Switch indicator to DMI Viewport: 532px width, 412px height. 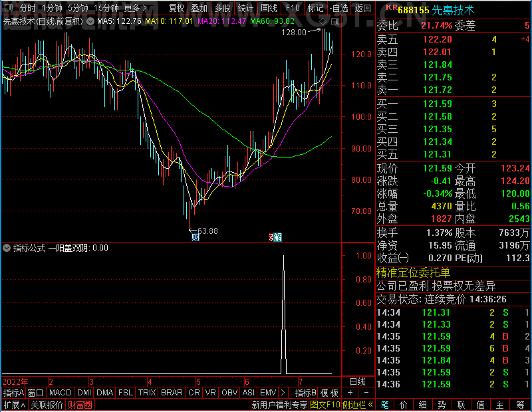coord(84,393)
